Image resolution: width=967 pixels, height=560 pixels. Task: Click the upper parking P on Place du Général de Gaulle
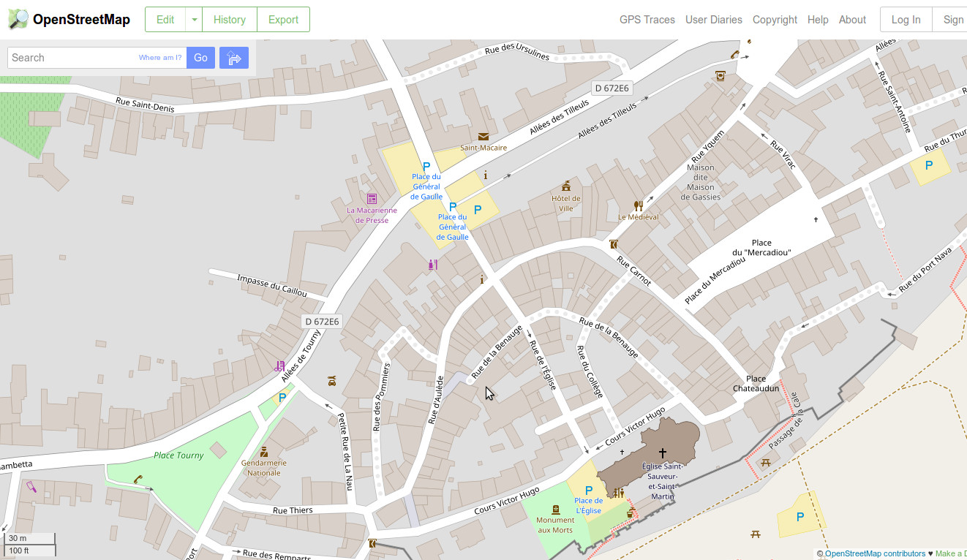coord(426,167)
